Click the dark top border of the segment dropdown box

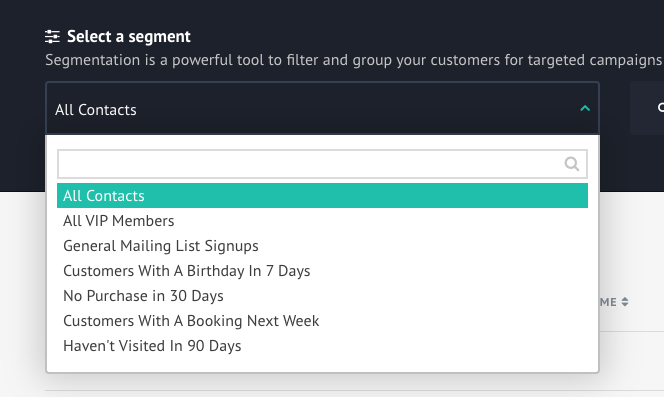[x=322, y=83]
